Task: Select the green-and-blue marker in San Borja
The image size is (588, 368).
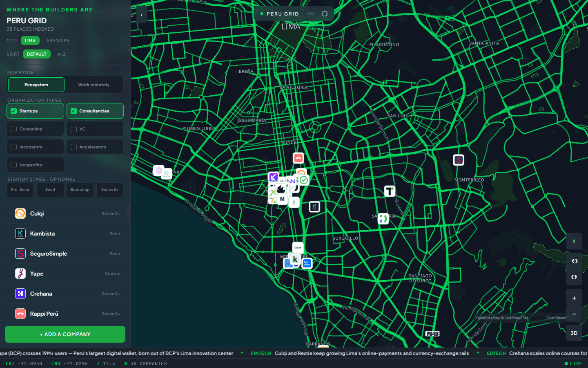Action: pyautogui.click(x=383, y=219)
